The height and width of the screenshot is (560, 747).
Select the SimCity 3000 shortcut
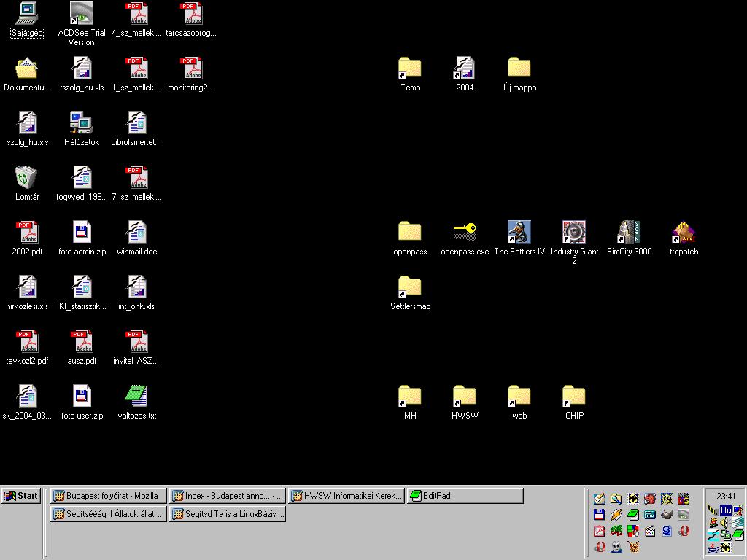[x=629, y=233]
